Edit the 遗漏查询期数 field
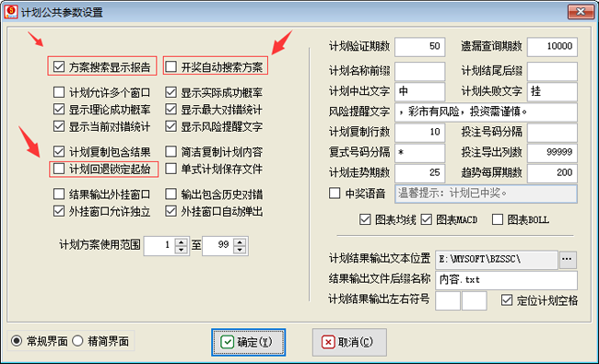The height and width of the screenshot is (364, 599). [552, 47]
